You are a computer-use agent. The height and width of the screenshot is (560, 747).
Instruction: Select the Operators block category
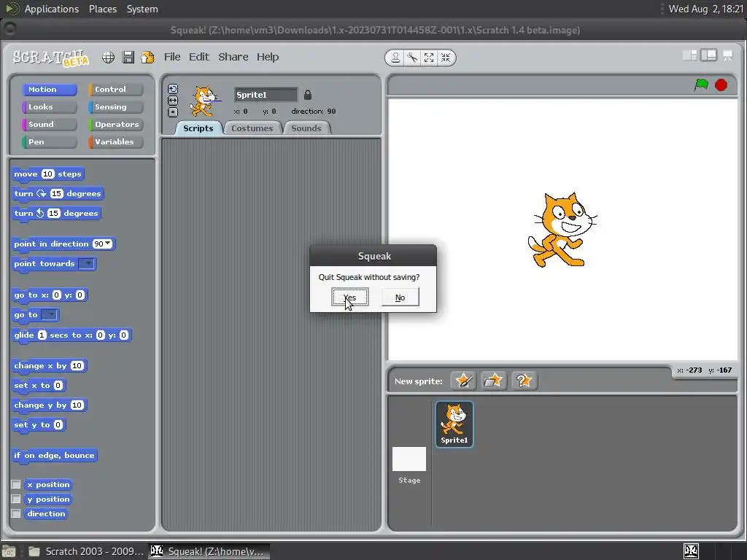116,124
